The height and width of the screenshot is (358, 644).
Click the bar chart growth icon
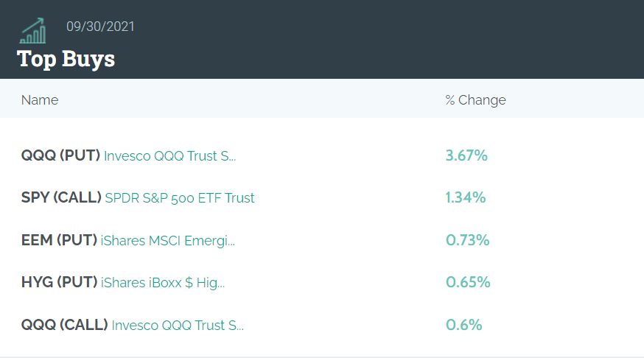33,31
